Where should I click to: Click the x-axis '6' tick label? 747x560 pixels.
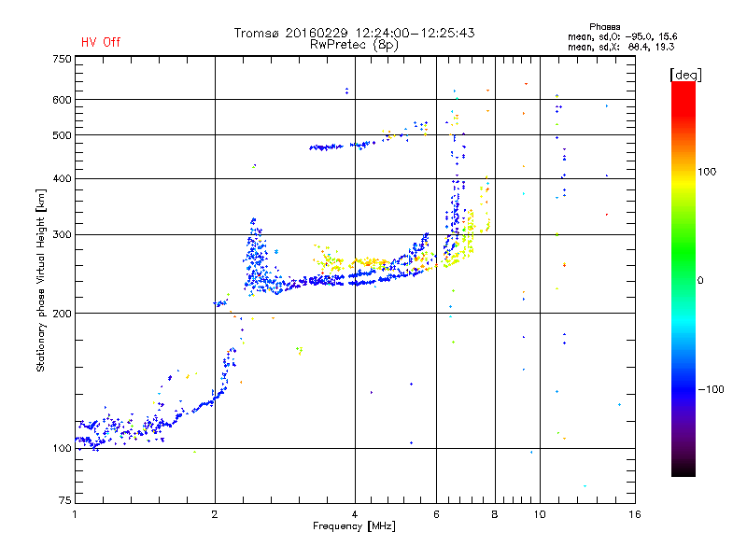pos(436,514)
